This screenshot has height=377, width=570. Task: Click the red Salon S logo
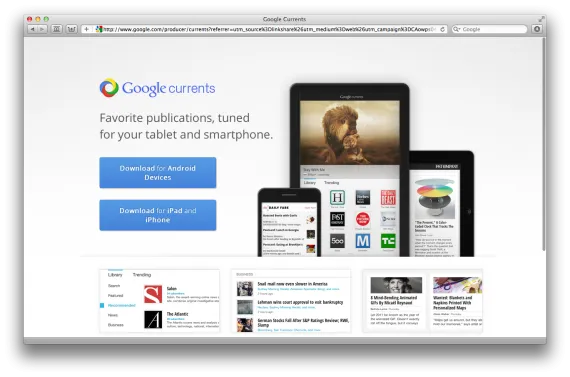point(153,294)
